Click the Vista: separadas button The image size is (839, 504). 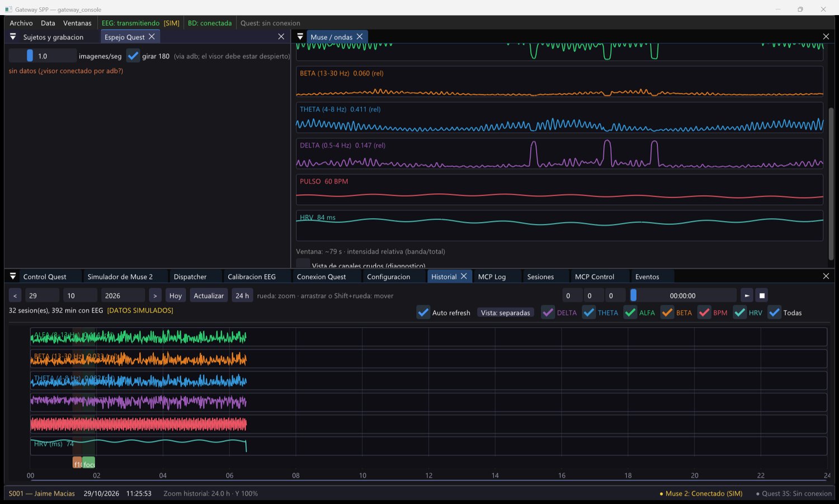click(x=506, y=313)
